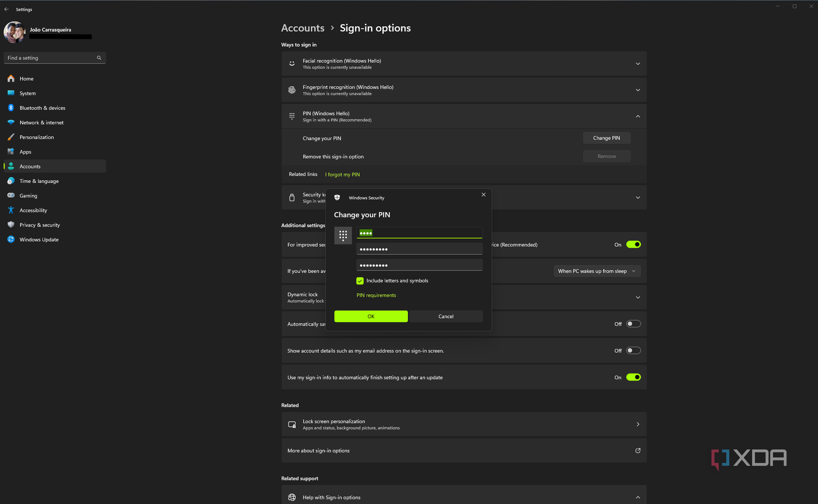This screenshot has width=818, height=504.
Task: Open the PIN requirements link
Action: [x=376, y=295]
